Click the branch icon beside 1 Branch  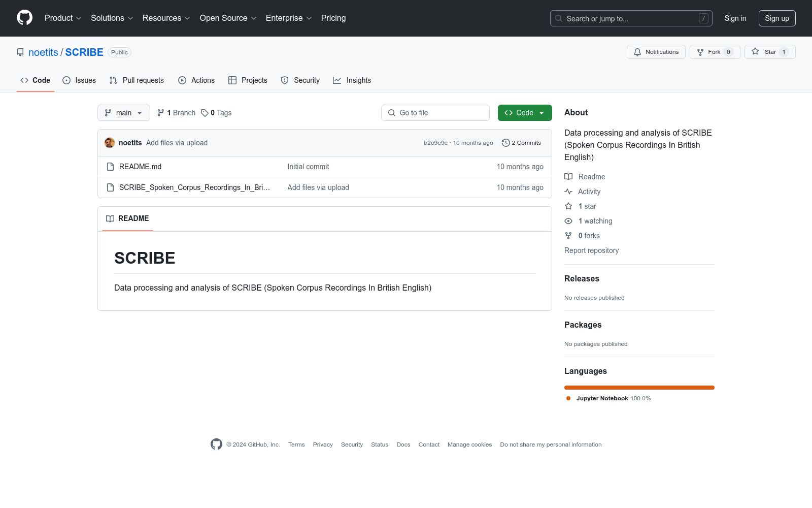coord(161,113)
